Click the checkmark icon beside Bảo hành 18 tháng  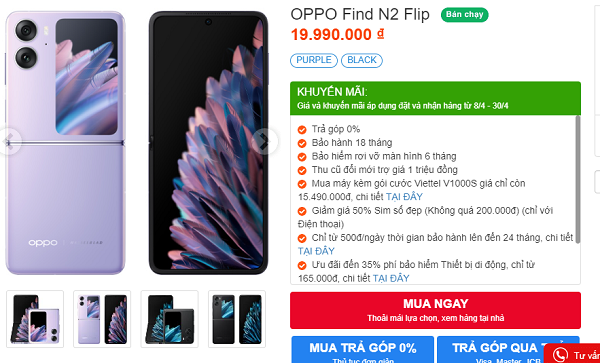click(x=302, y=143)
